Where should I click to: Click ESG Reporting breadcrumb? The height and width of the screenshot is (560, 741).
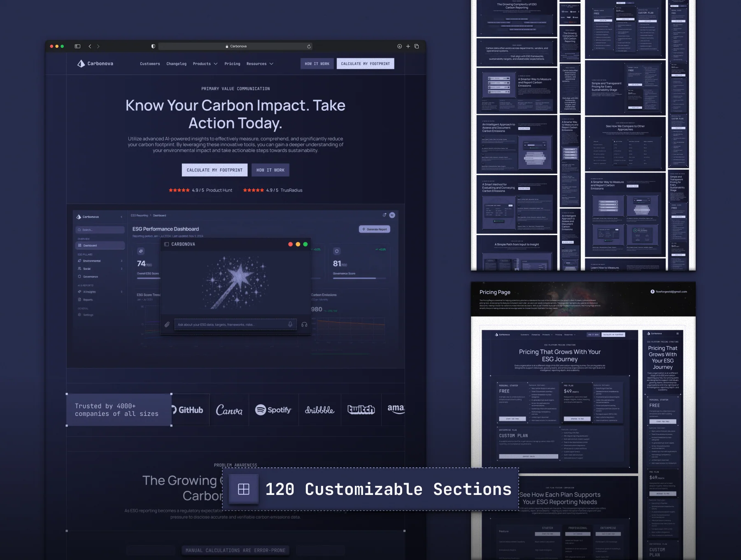(139, 215)
